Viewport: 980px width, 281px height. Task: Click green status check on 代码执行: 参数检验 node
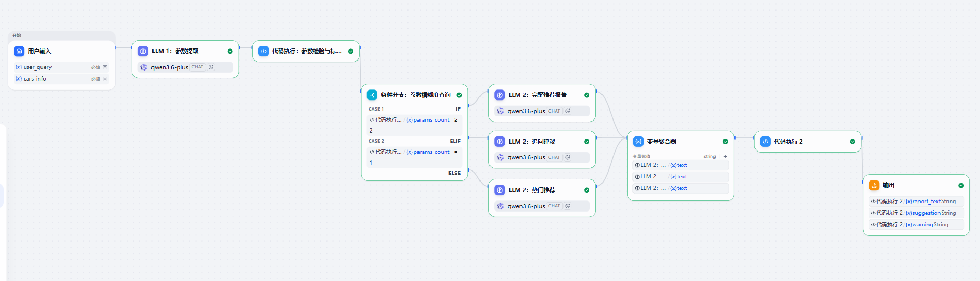coord(351,51)
